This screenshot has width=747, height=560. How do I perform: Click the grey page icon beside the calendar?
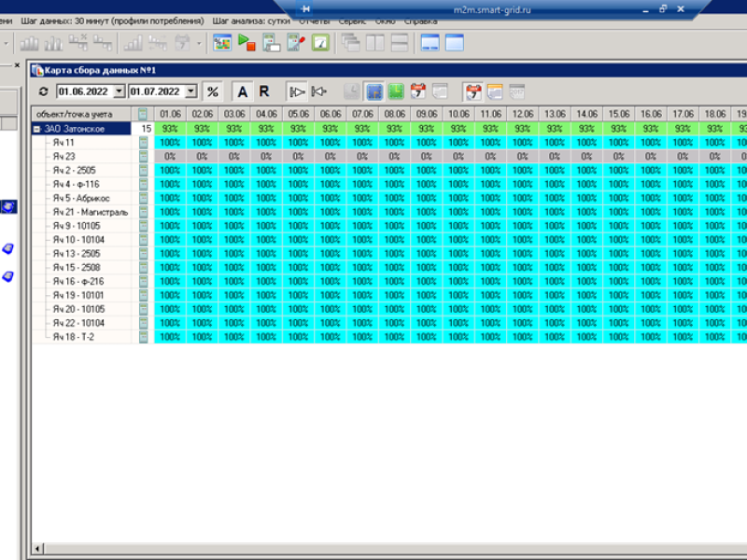pyautogui.click(x=440, y=91)
